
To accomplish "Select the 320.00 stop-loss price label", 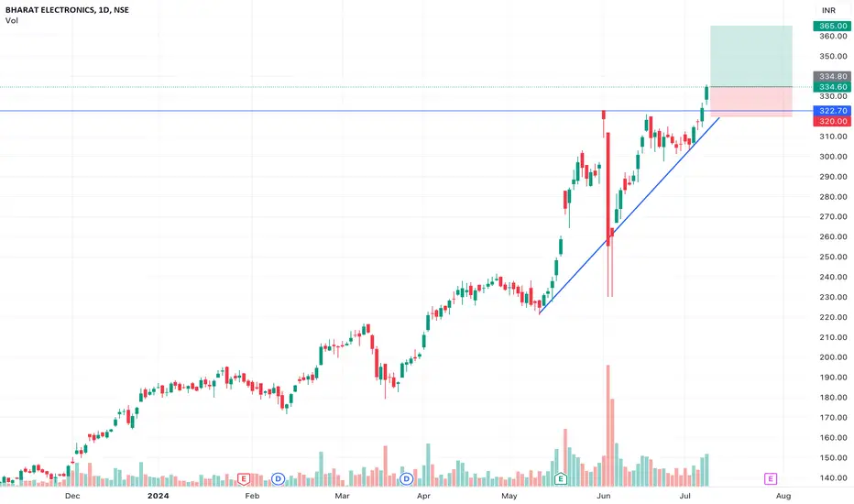I will pos(832,121).
